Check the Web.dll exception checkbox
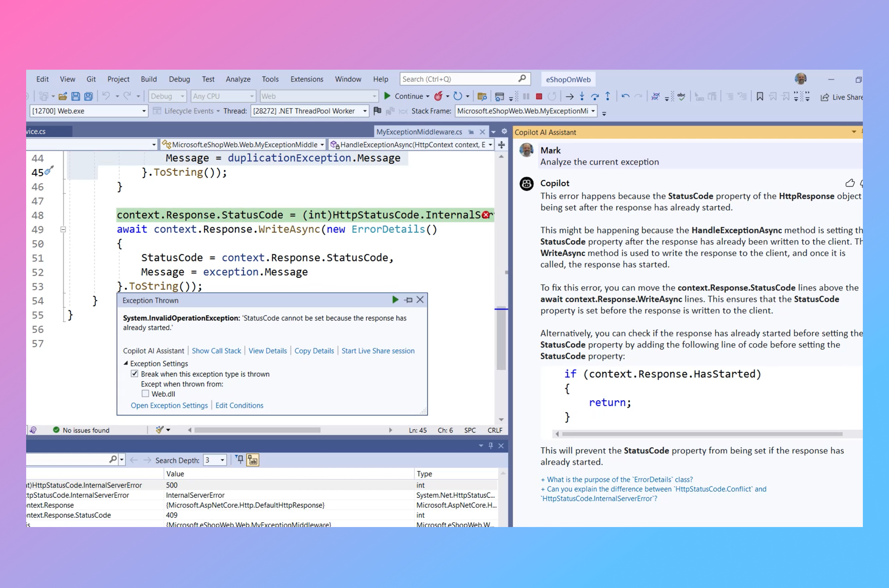The width and height of the screenshot is (889, 588). (146, 394)
